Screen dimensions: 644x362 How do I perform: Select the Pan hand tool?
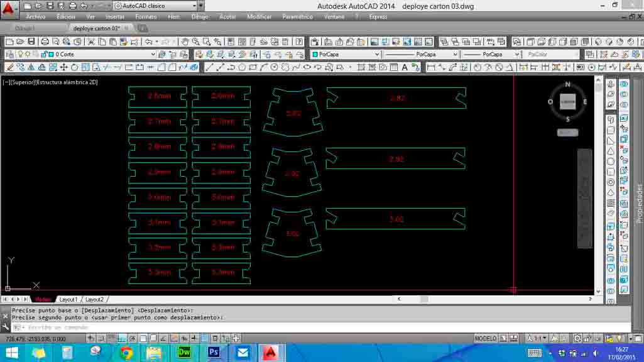point(185,41)
